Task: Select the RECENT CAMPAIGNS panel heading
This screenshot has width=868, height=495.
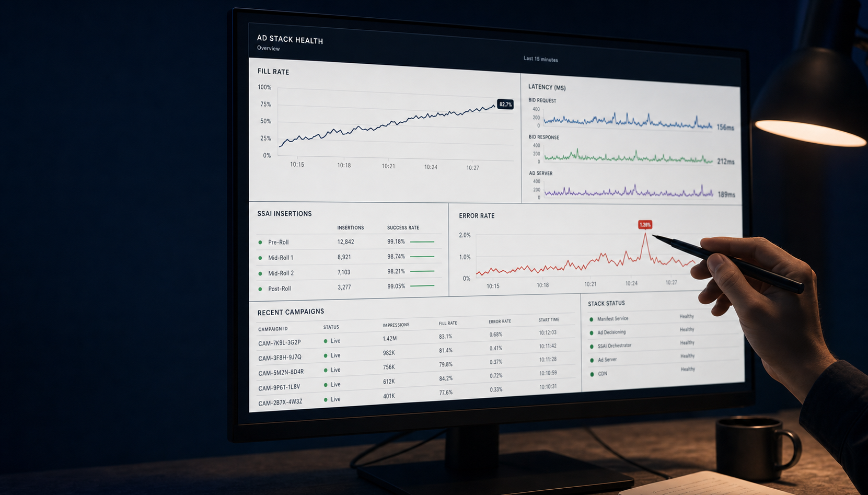Action: click(291, 312)
